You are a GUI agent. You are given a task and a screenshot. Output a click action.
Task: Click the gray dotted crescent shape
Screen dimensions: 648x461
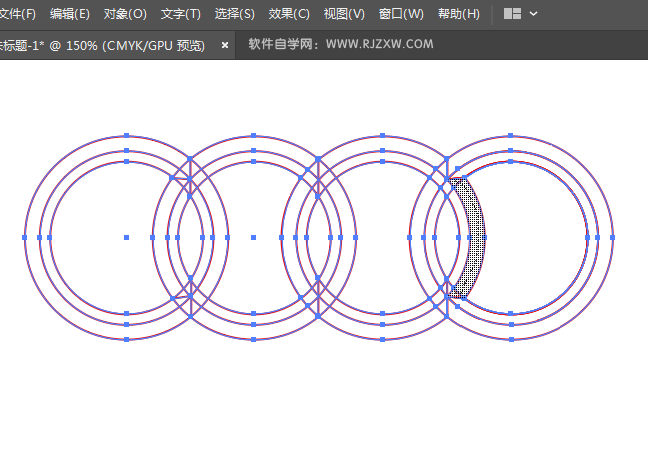click(475, 238)
